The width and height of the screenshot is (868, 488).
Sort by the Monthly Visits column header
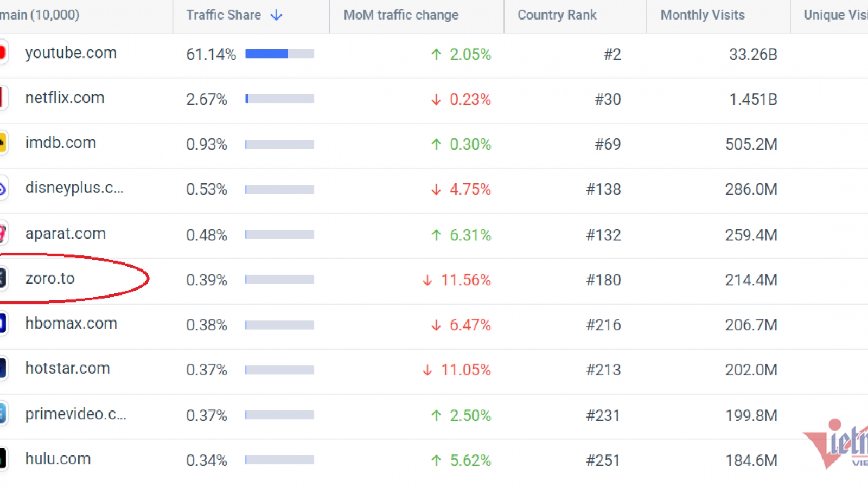pos(703,15)
